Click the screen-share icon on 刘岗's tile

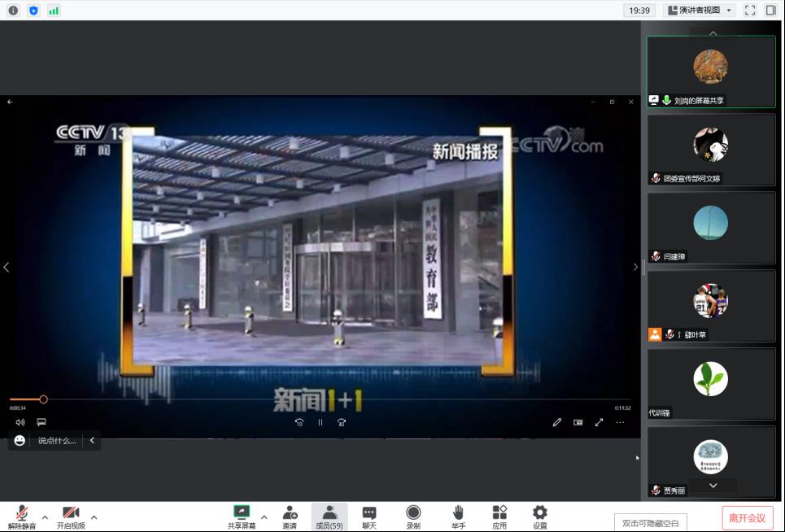click(x=653, y=100)
